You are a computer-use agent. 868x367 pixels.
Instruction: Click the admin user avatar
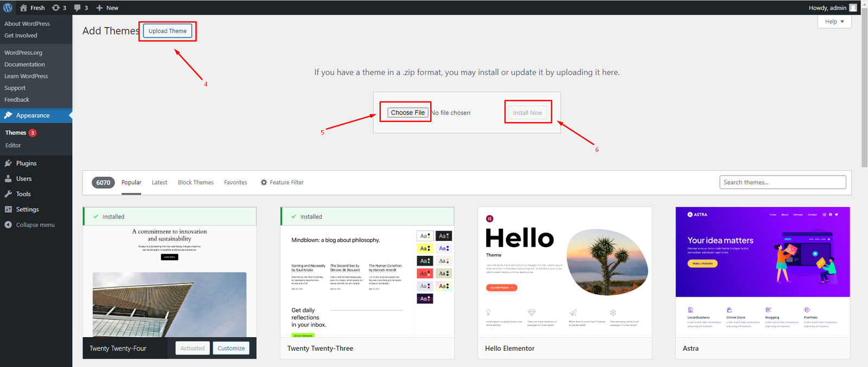tap(853, 8)
